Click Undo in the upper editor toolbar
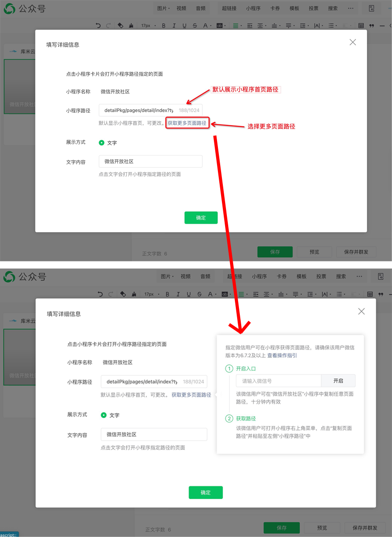Image resolution: width=392 pixels, height=537 pixels. [x=98, y=26]
